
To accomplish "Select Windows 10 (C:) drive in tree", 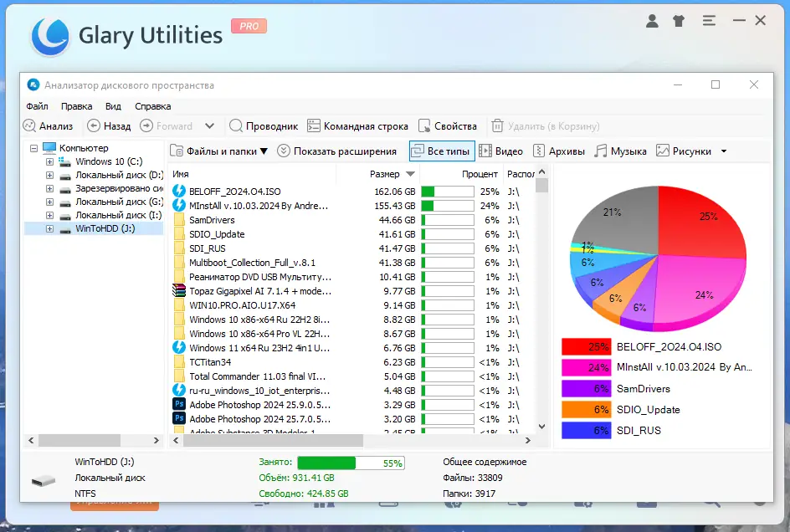I will point(109,161).
